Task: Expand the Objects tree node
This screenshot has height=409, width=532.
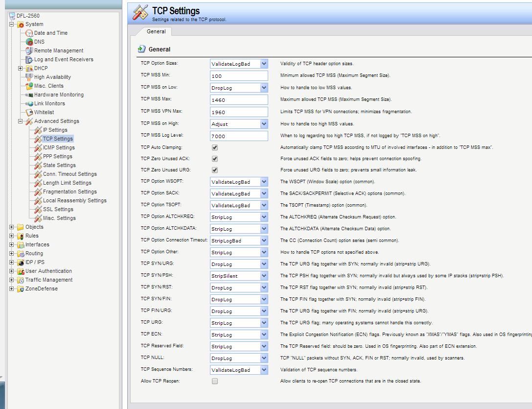Action: (x=12, y=227)
